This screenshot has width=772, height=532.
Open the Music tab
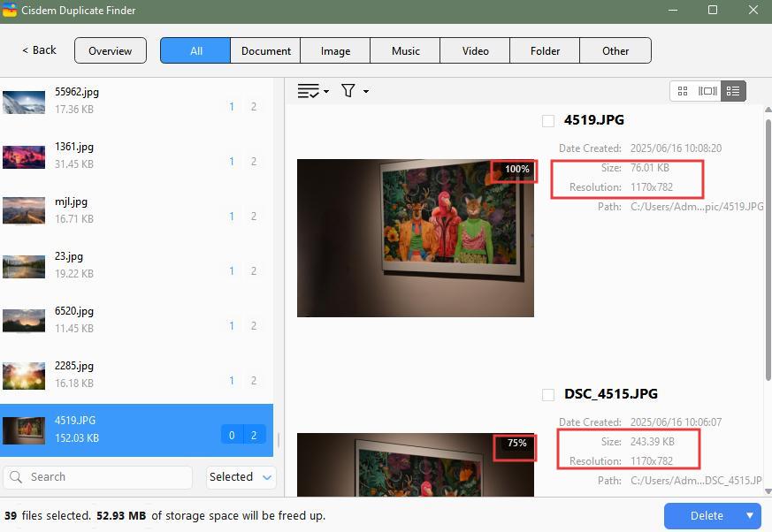pos(404,50)
